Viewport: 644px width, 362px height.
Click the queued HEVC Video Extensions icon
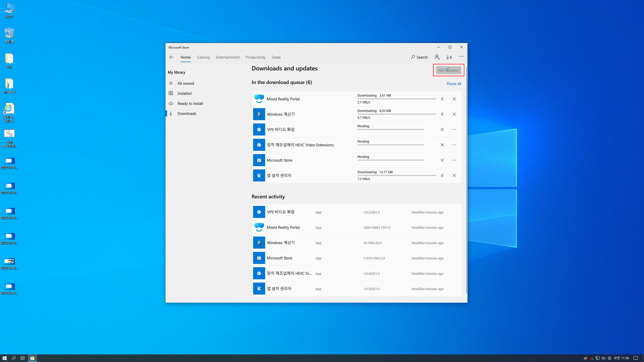coord(259,145)
